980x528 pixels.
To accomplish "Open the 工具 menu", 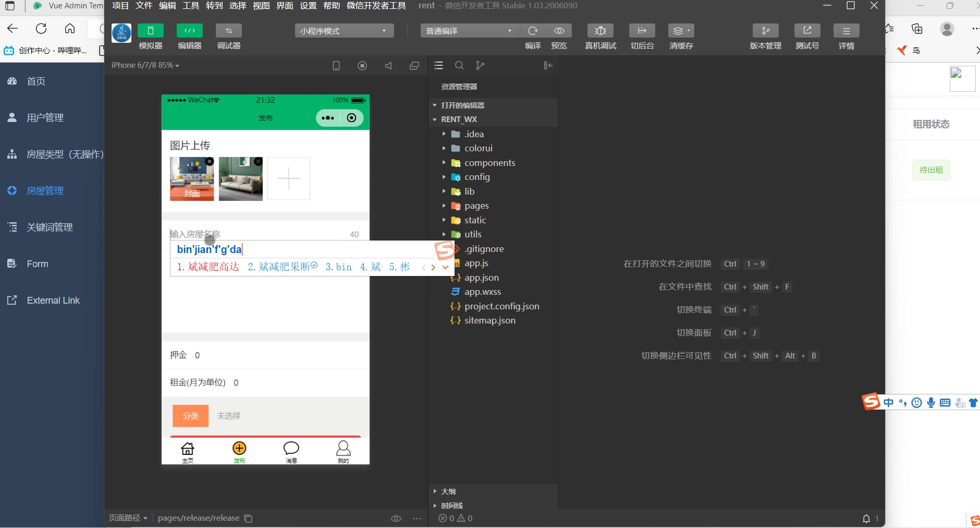I will tap(191, 6).
